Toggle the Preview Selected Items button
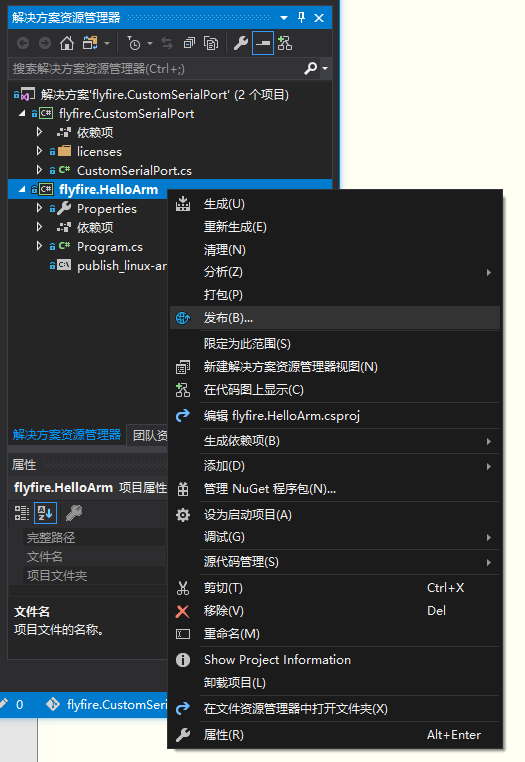 click(263, 44)
